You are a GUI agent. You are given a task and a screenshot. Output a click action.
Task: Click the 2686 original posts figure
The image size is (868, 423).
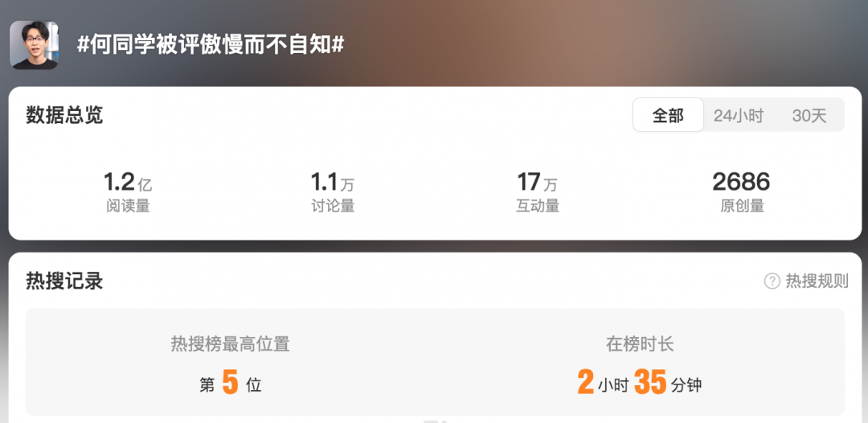741,183
